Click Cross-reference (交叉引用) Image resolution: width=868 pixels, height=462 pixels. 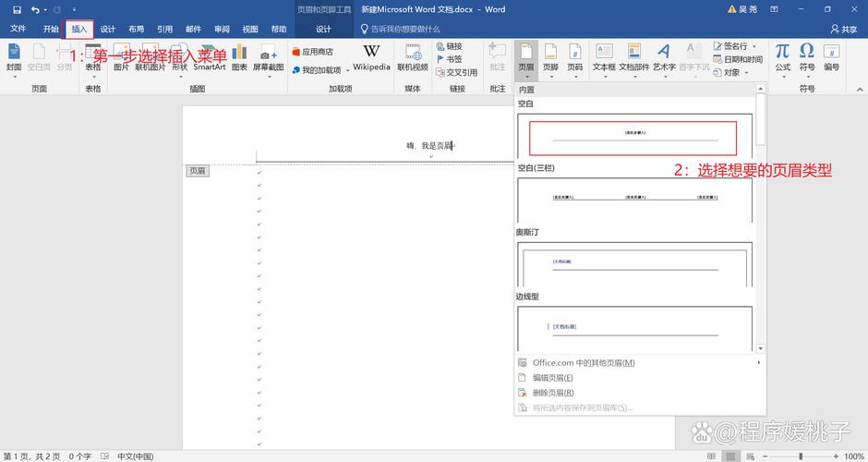457,73
